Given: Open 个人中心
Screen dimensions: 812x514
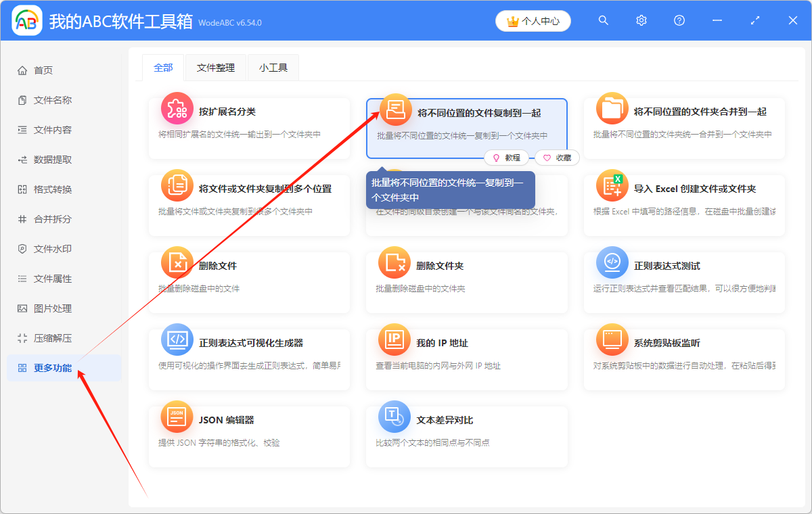Looking at the screenshot, I should (533, 21).
